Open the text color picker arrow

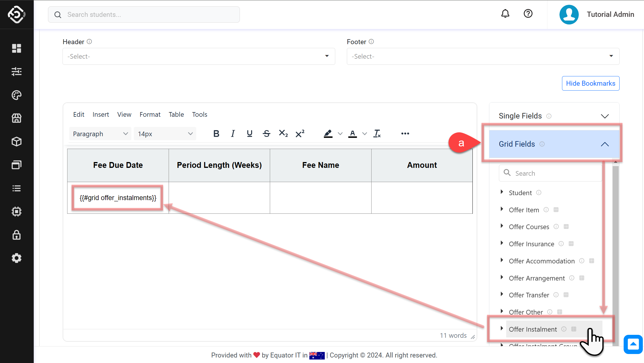pos(365,134)
